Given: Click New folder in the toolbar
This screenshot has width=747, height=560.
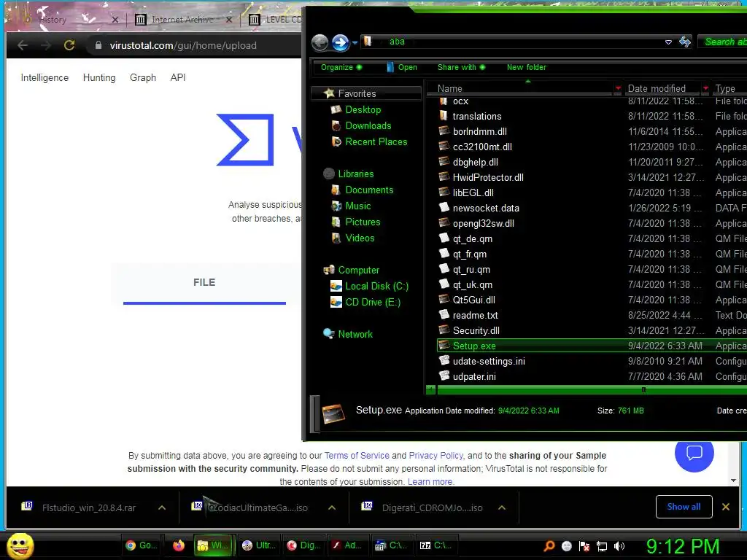Looking at the screenshot, I should tap(527, 67).
